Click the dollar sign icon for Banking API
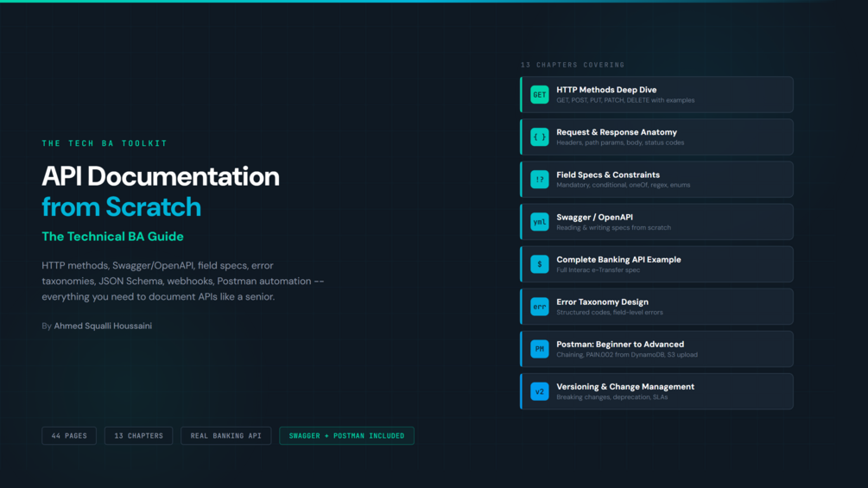This screenshot has width=868, height=488. point(539,264)
